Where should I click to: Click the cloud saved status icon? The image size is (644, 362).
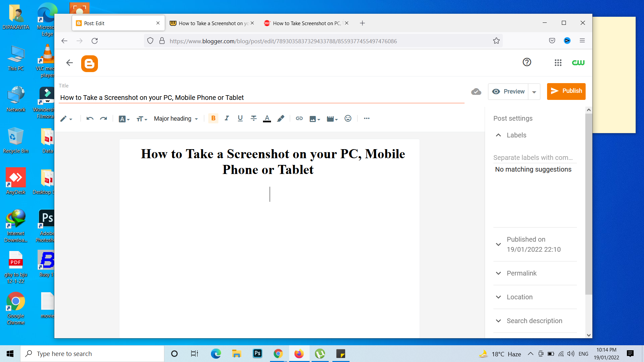[476, 92]
